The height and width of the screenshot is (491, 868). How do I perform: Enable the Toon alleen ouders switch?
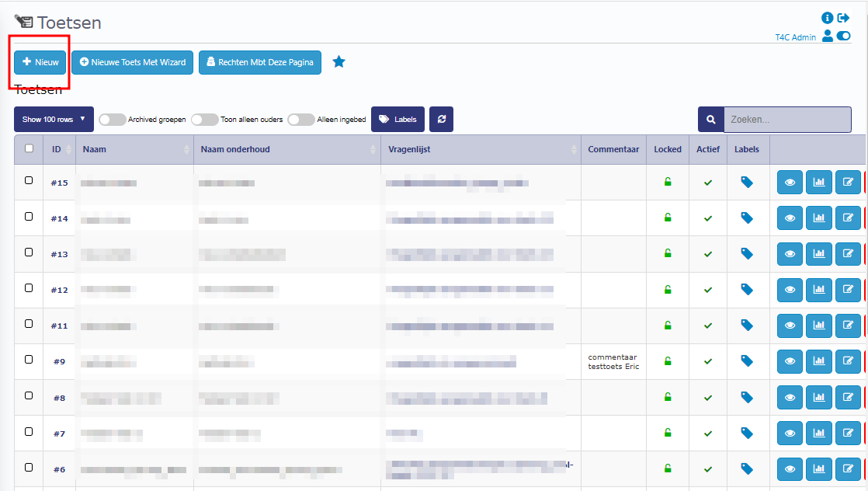click(x=205, y=120)
